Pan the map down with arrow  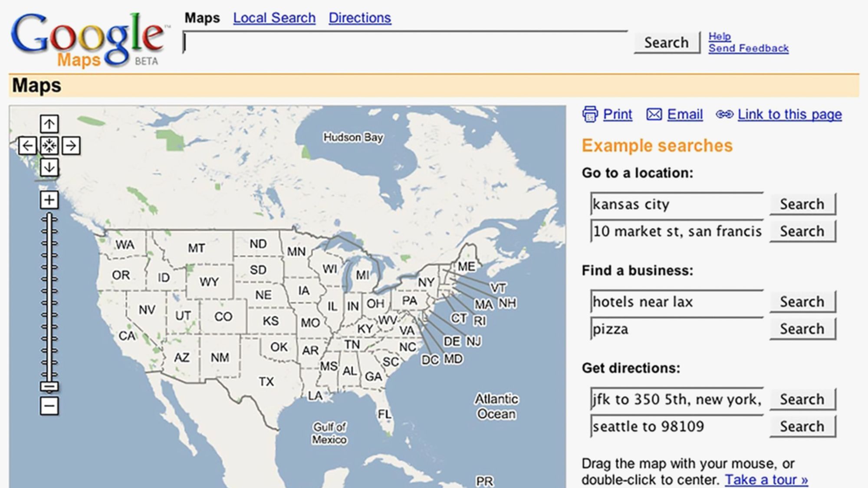[x=49, y=167]
